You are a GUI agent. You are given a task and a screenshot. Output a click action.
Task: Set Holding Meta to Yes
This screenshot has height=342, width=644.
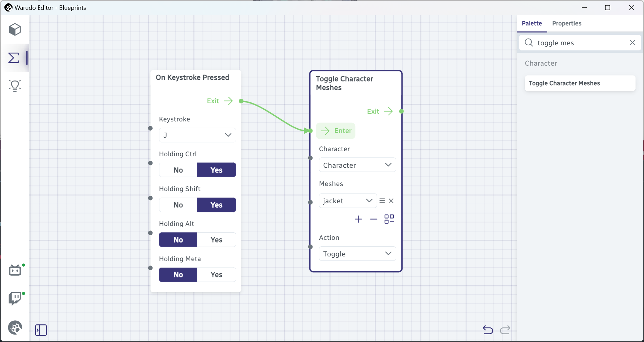click(216, 275)
